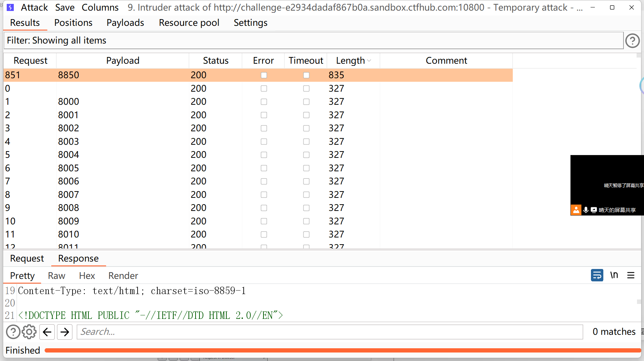Toggle the \n line-ending display icon

point(614,275)
